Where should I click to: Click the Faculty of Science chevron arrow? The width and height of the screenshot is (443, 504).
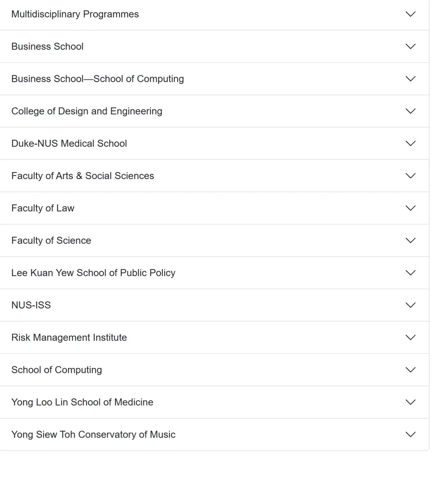(411, 241)
